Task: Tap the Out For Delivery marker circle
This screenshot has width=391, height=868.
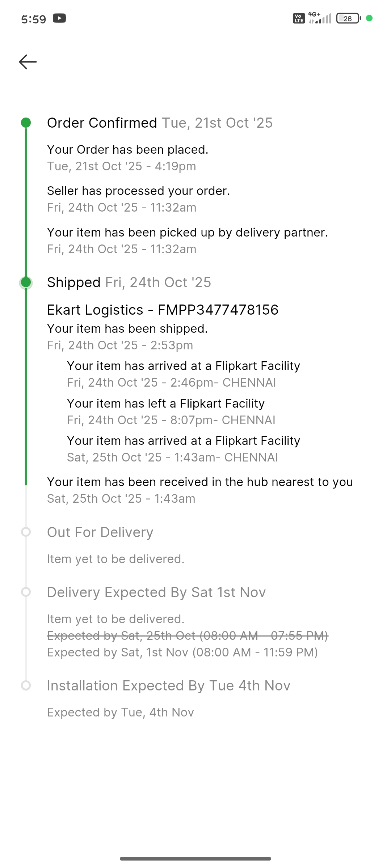Action: click(x=26, y=532)
